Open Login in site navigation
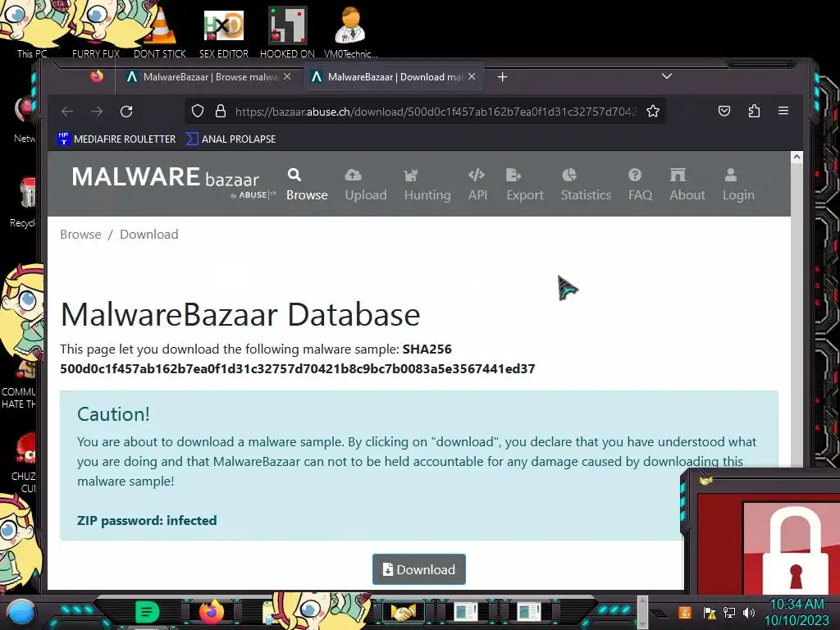840x630 pixels. [738, 185]
